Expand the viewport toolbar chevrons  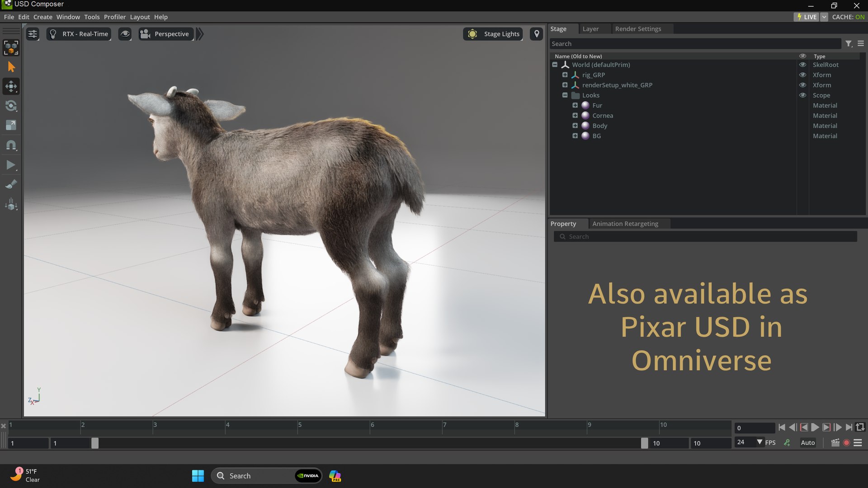[x=200, y=34]
